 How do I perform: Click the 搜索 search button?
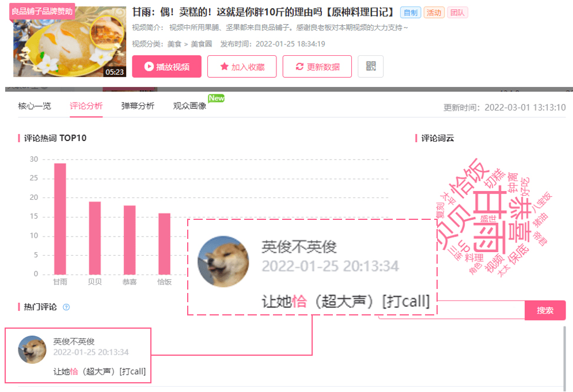(x=545, y=310)
